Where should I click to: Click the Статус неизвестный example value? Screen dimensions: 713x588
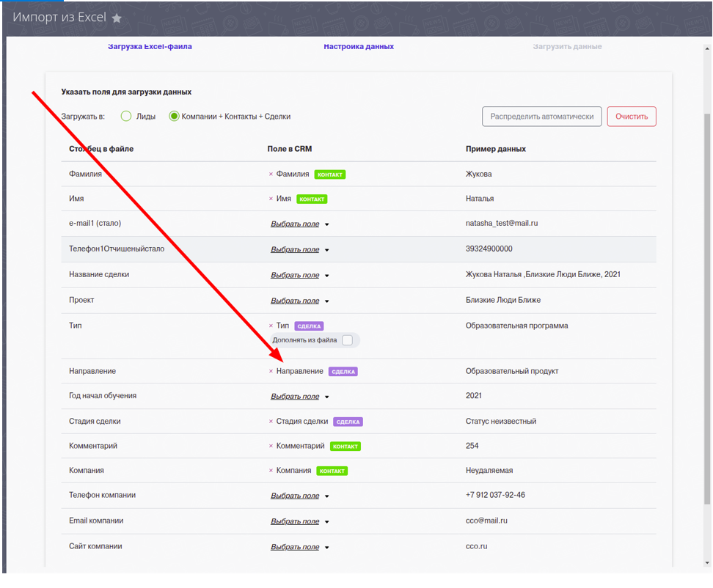[x=501, y=422]
